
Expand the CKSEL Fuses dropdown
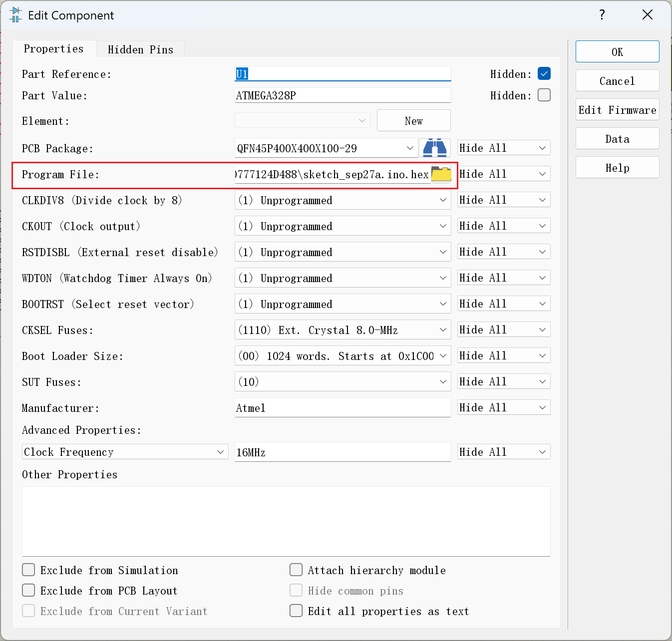tap(342, 330)
